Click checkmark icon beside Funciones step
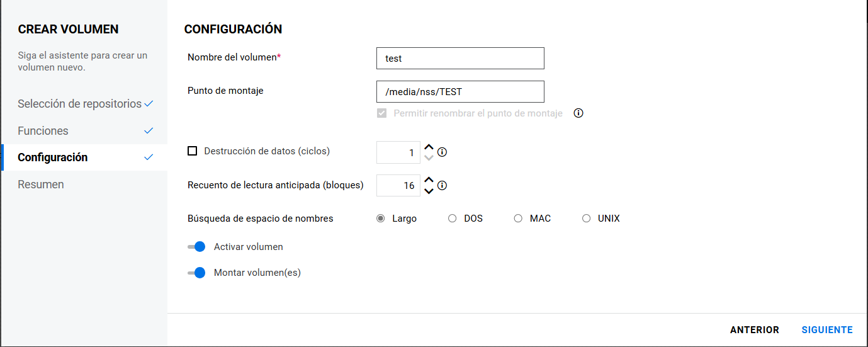This screenshot has height=347, width=868. pyautogui.click(x=149, y=131)
